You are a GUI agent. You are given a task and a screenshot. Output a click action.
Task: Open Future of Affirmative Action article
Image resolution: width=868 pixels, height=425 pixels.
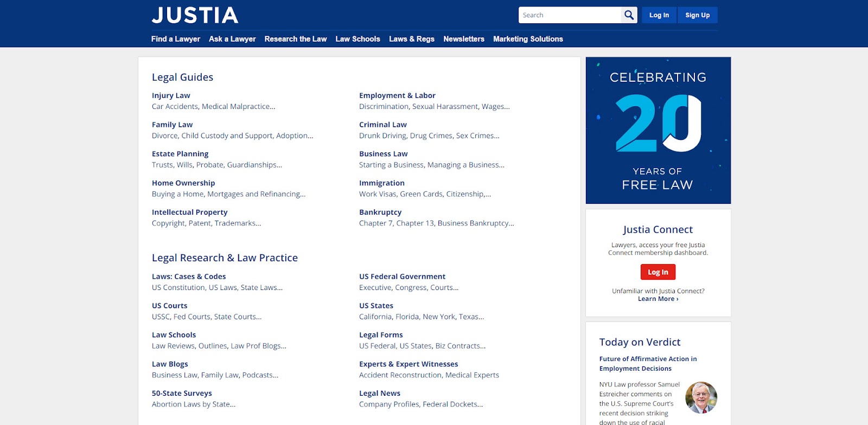648,364
